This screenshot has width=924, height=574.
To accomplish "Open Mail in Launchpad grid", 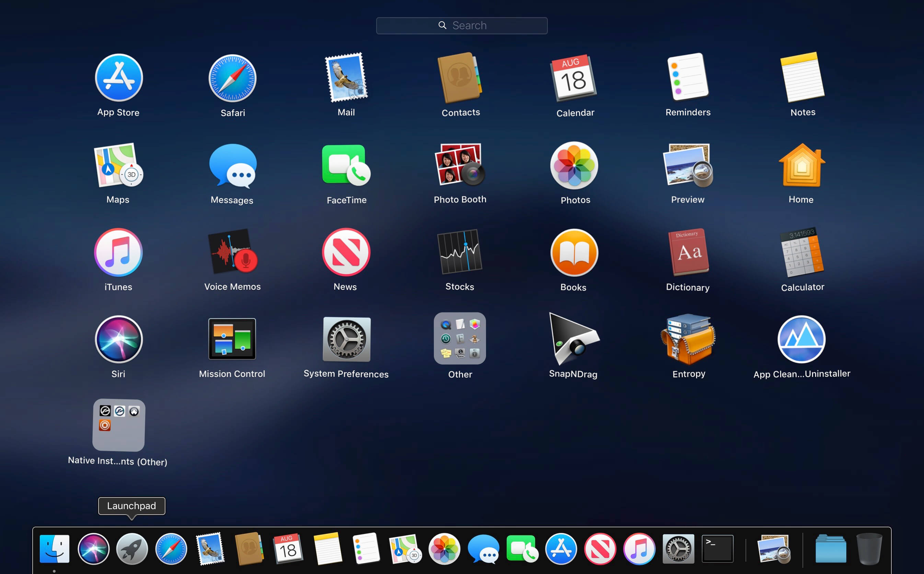I will [x=346, y=78].
